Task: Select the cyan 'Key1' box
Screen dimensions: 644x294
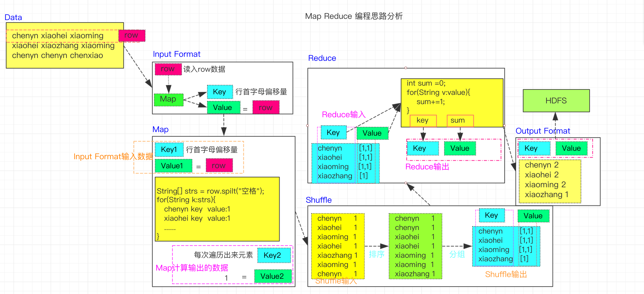Action: pos(169,149)
